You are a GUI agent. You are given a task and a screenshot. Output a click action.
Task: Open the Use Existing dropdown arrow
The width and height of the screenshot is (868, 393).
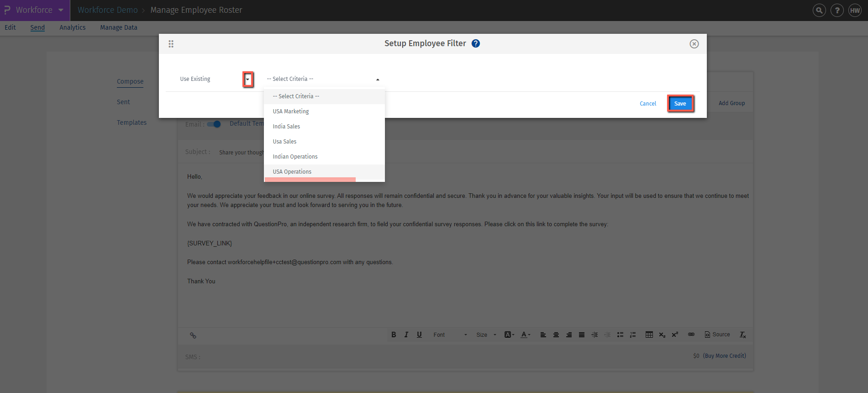[247, 80]
